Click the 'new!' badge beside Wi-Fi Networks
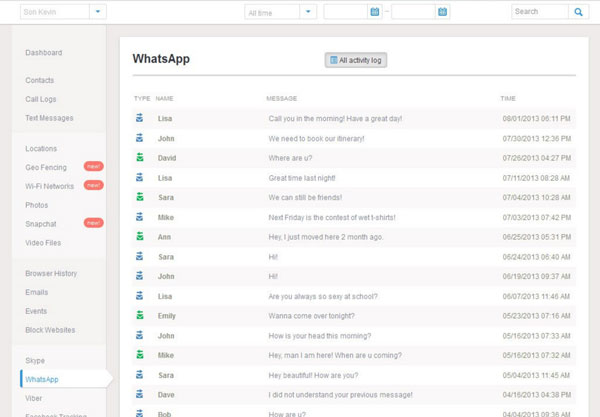Image resolution: width=600 pixels, height=417 pixels. tap(94, 185)
